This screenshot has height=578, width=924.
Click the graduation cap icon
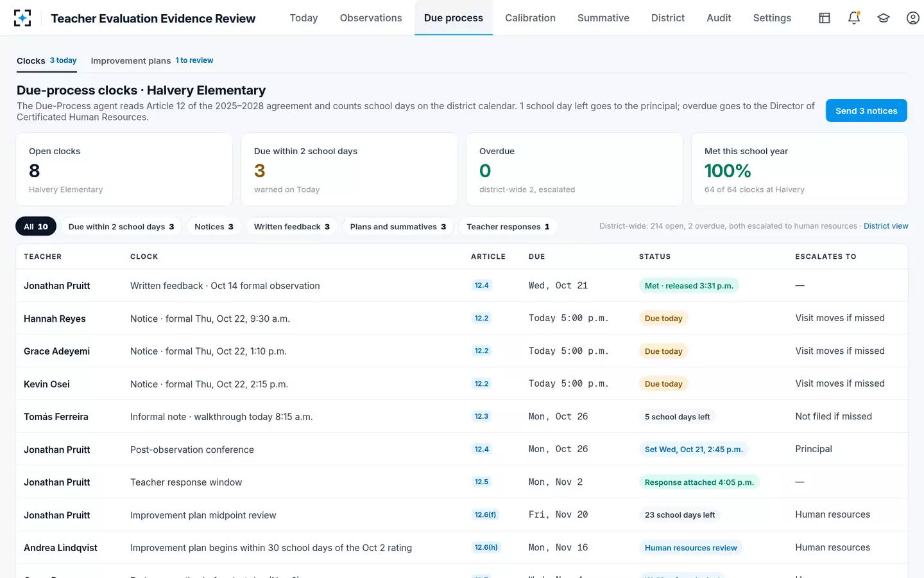point(884,18)
